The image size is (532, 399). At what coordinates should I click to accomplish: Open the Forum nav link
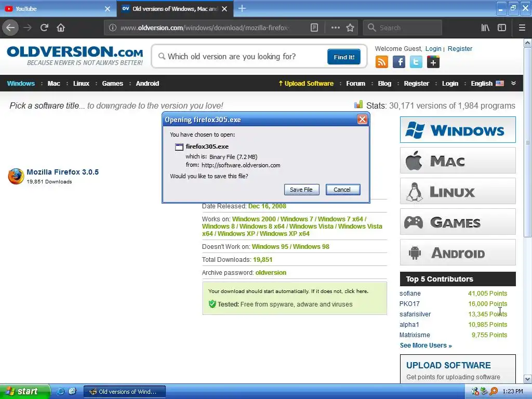tap(355, 84)
